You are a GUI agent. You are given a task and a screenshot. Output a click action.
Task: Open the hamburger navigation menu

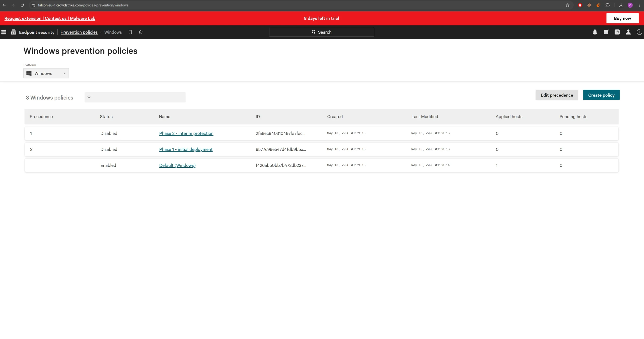click(x=4, y=32)
